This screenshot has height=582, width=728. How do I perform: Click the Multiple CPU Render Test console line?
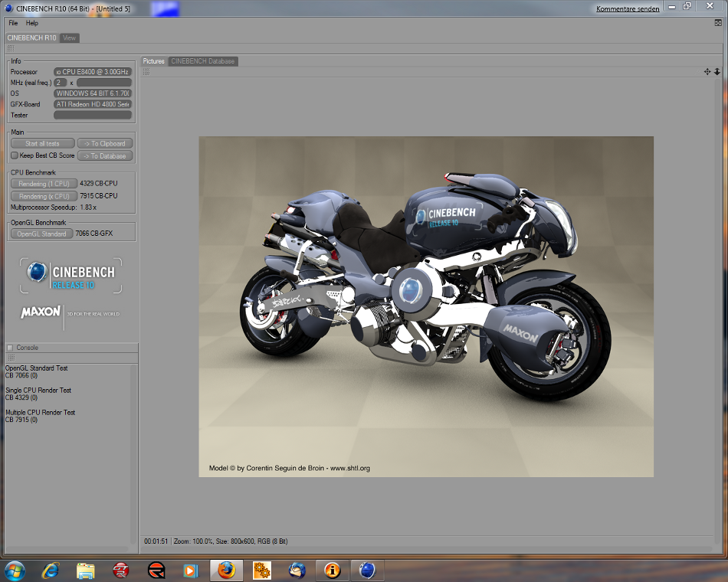pyautogui.click(x=40, y=413)
